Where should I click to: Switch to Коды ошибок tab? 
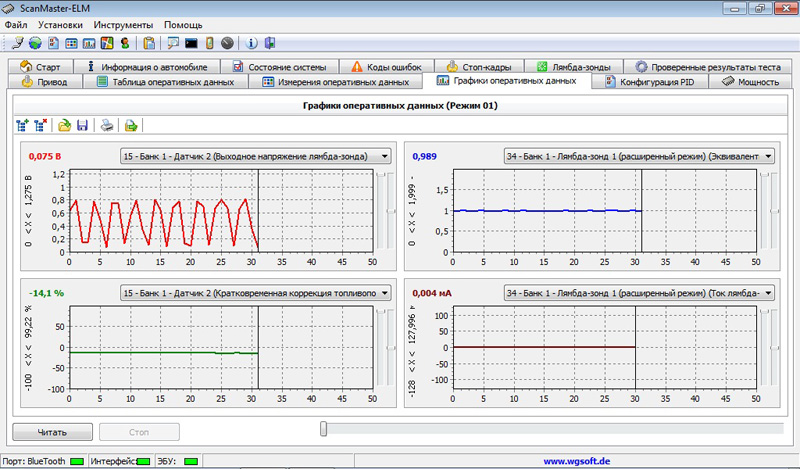[x=387, y=67]
